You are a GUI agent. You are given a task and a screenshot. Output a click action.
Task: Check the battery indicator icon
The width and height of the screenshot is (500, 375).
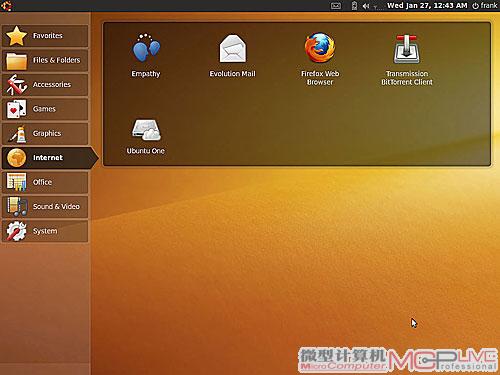354,6
